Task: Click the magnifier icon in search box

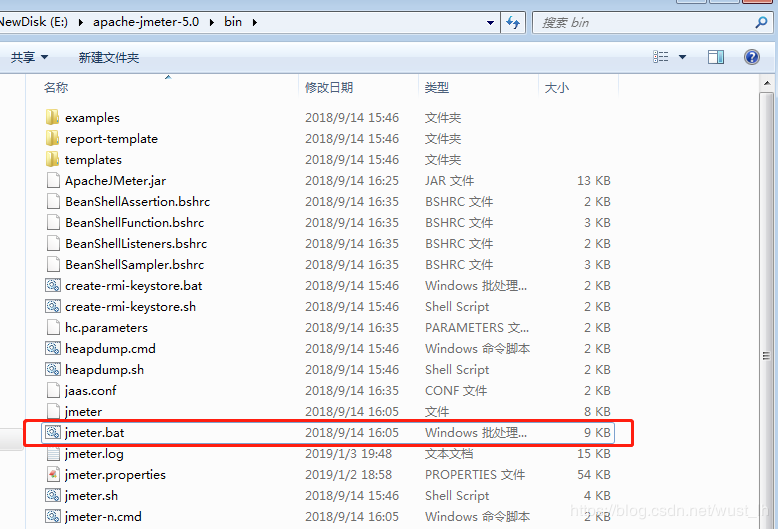Action: (761, 22)
